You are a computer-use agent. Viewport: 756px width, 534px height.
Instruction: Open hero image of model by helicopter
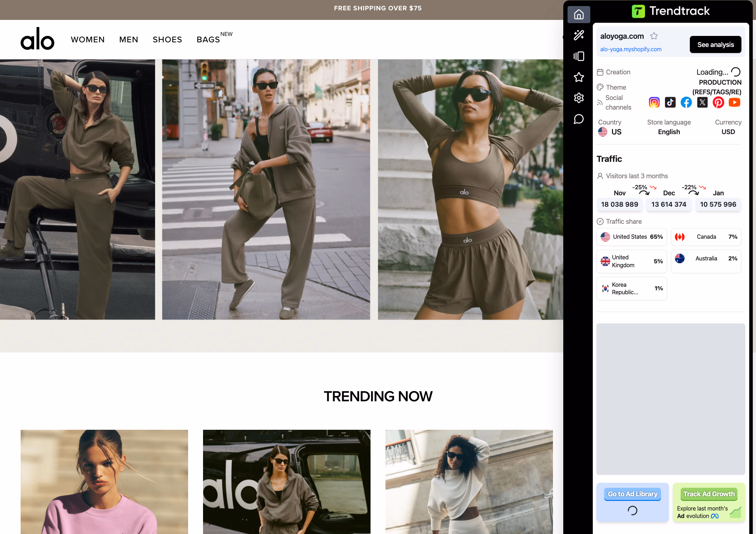click(78, 189)
